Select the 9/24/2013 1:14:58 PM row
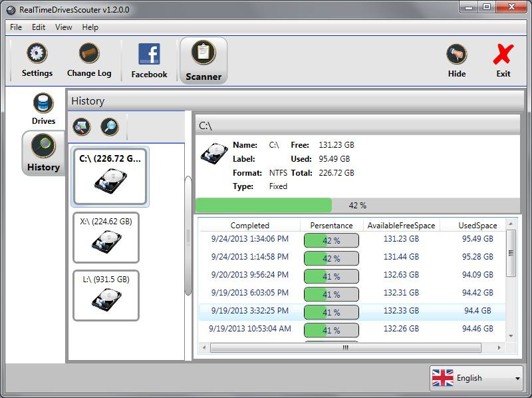 point(352,257)
